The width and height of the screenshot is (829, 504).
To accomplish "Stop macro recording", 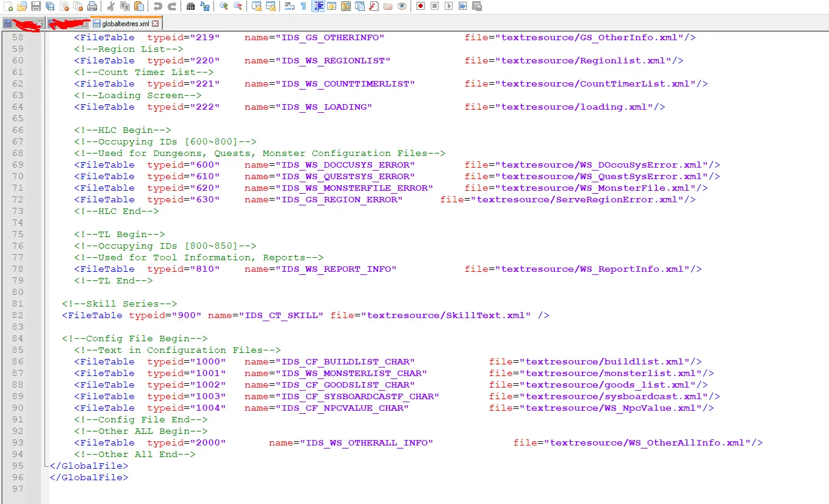I will 434,6.
